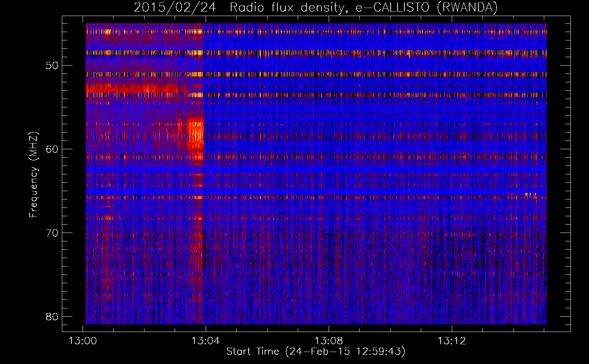The width and height of the screenshot is (589, 364).
Task: Click the bright burst near 58 MHz before 13:04
Action: (x=195, y=134)
